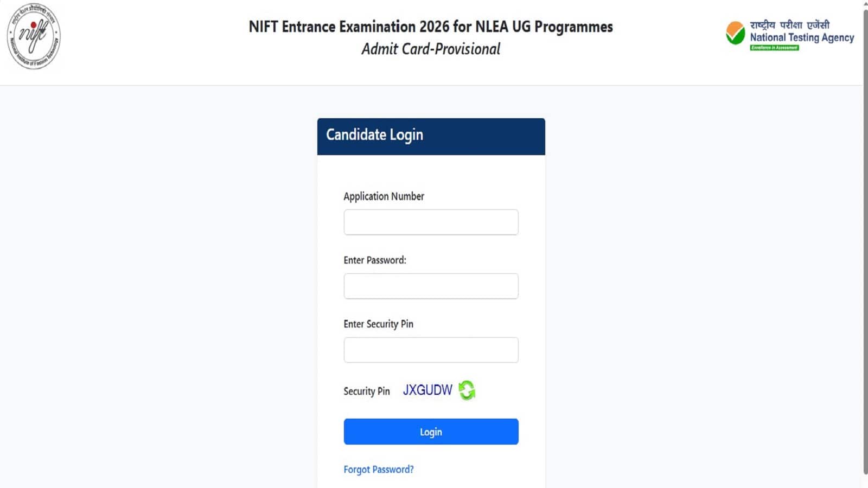Click the Admit Card-Provisional subtitle
868x488 pixels.
[x=431, y=49]
